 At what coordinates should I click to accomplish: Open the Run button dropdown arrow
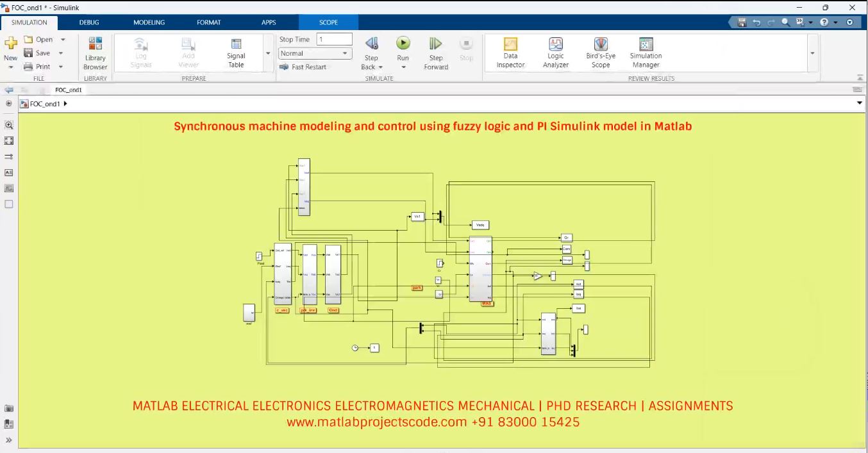(x=403, y=67)
